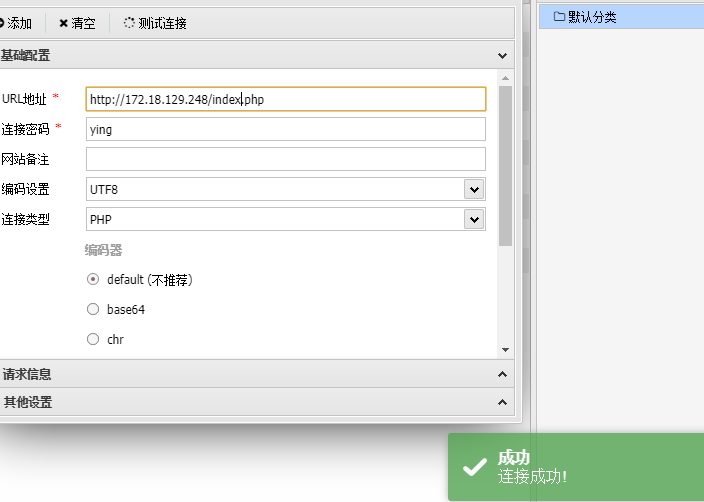Select the default (不推荐) encoder radio button
This screenshot has width=704, height=502.
point(93,280)
